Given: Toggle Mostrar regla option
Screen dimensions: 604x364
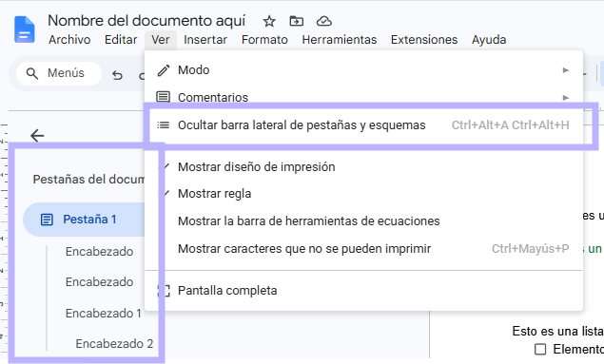Looking at the screenshot, I should [363, 194].
